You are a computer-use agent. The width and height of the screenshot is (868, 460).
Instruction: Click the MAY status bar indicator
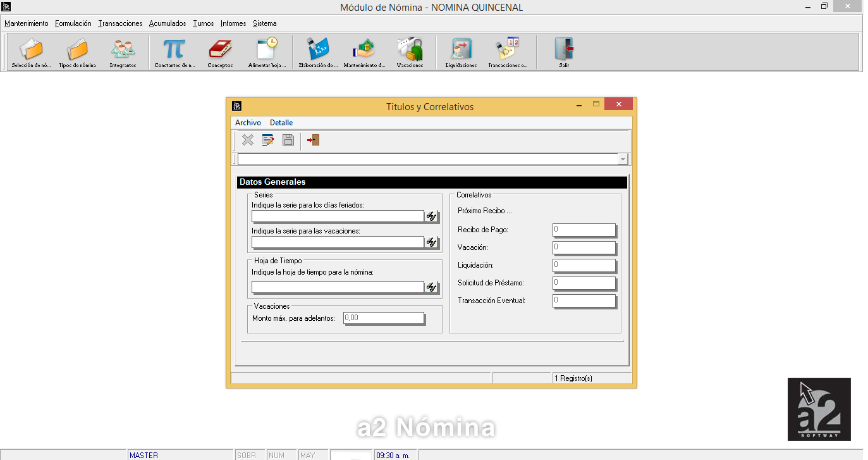coord(308,456)
